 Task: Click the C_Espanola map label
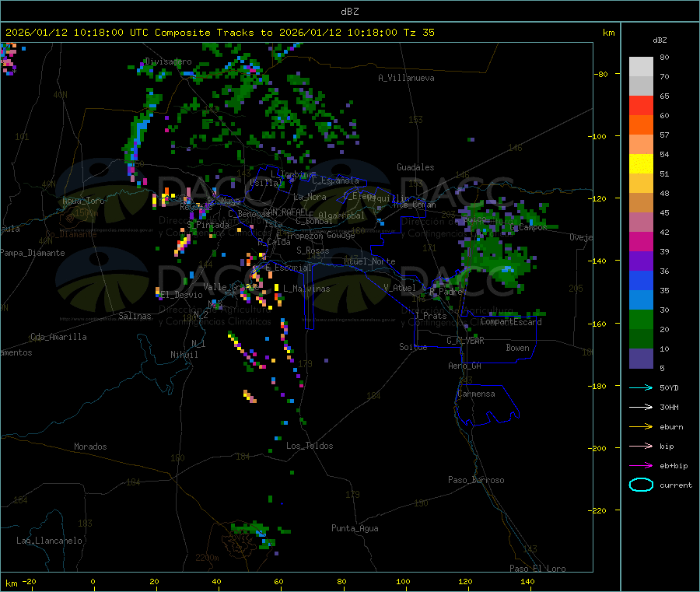coord(335,180)
